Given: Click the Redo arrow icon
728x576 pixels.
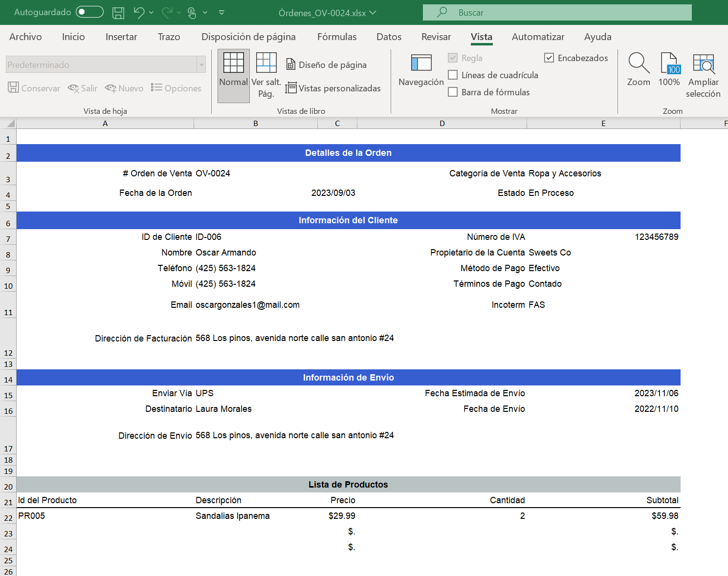Looking at the screenshot, I should pyautogui.click(x=167, y=13).
